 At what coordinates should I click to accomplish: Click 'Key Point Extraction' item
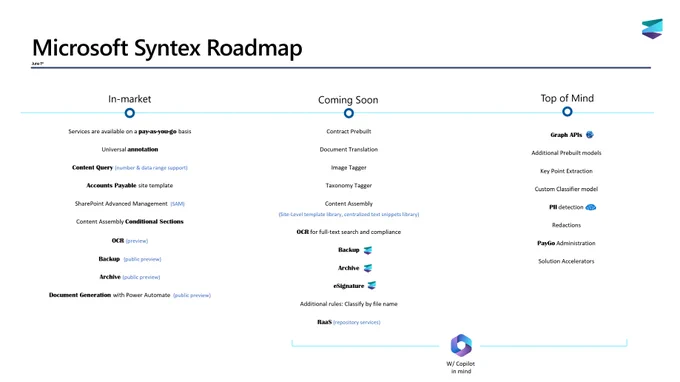[566, 171]
